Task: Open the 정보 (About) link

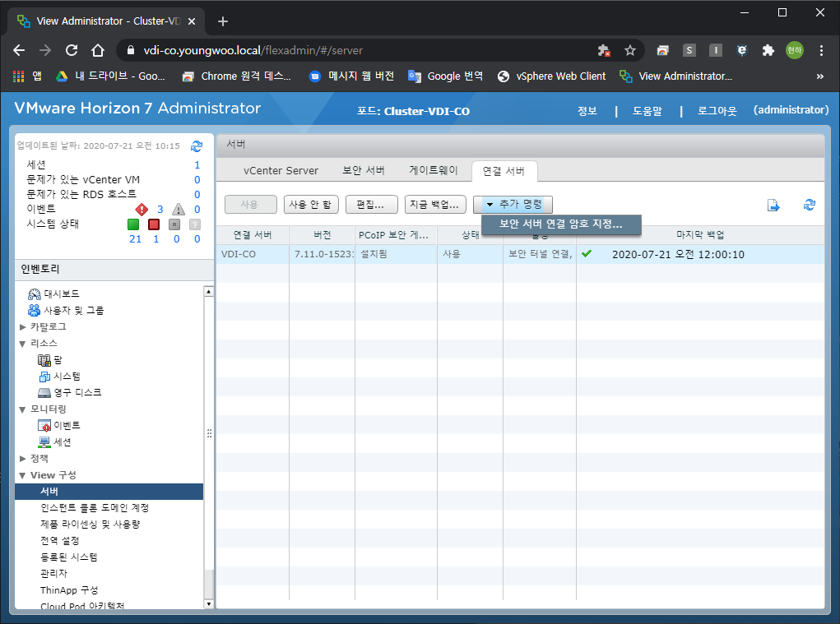Action: (x=587, y=111)
